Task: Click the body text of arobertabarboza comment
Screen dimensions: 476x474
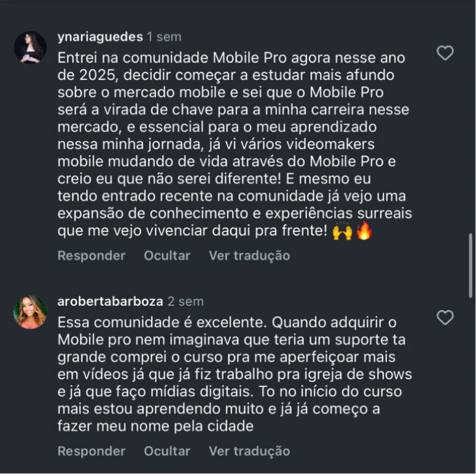Action: click(233, 374)
